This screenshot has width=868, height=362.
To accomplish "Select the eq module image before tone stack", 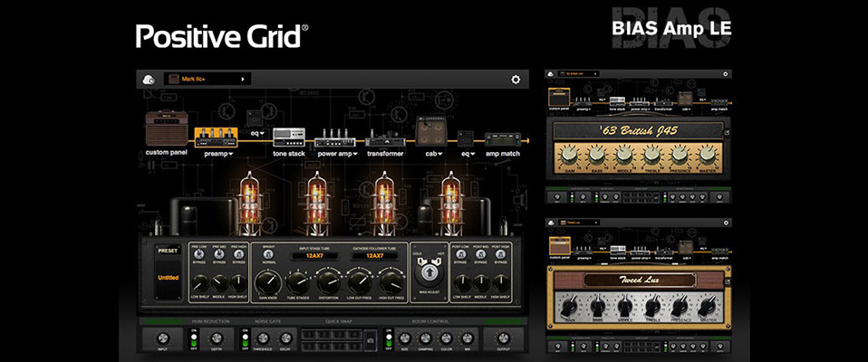I will click(x=255, y=119).
